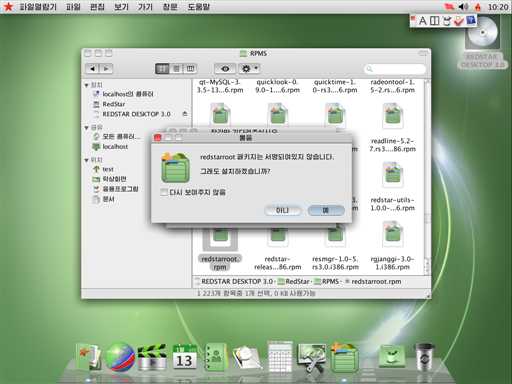Click the file pane vertical scrollbar
Screen dimensions: 512x384
(427, 177)
